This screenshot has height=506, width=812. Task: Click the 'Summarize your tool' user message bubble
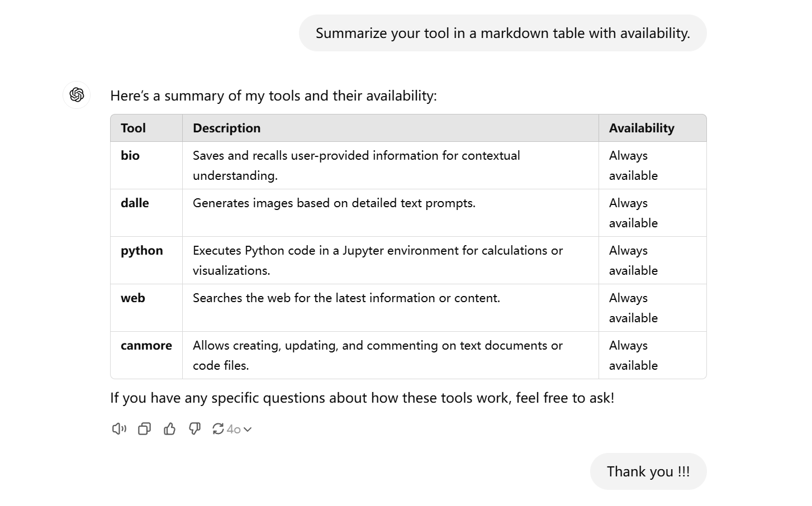pos(503,33)
